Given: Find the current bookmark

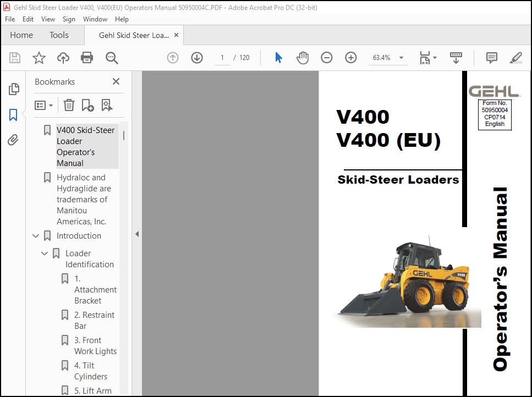Looking at the screenshot, I should click(x=107, y=105).
